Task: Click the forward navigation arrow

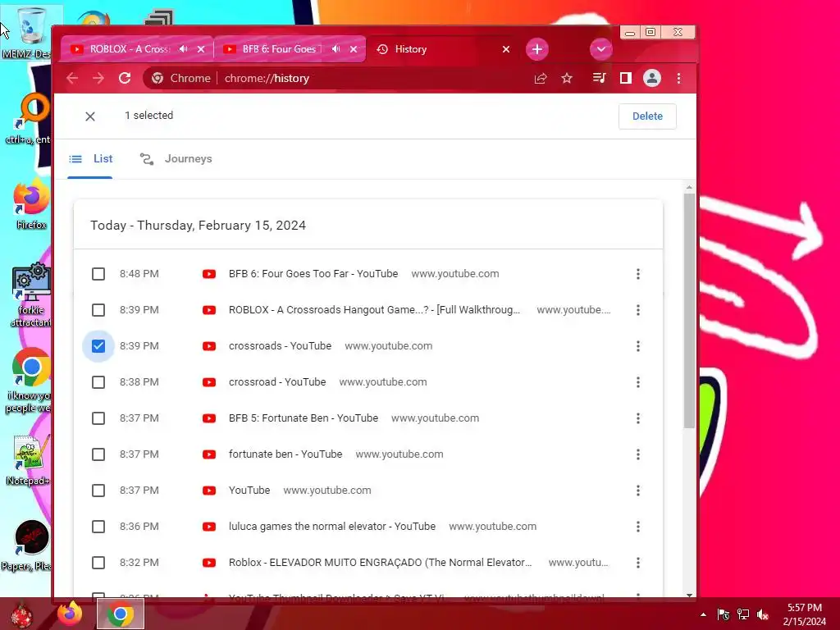Action: click(98, 78)
